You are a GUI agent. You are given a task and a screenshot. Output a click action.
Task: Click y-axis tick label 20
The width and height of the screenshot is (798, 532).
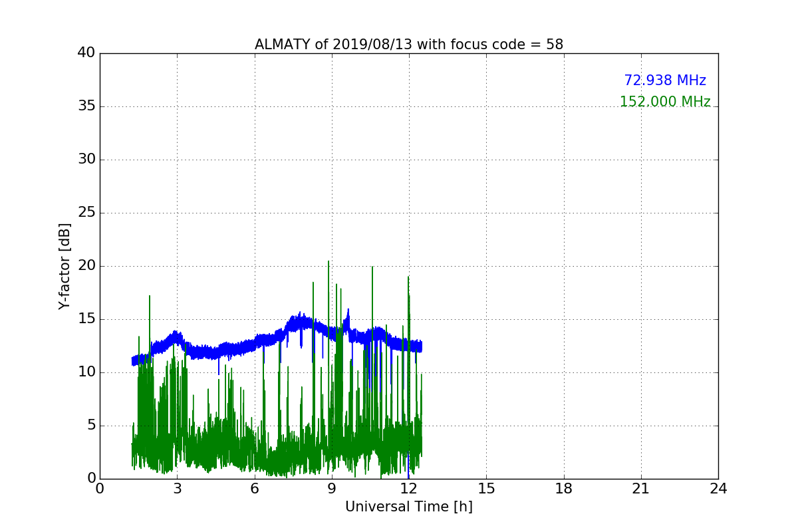click(86, 266)
